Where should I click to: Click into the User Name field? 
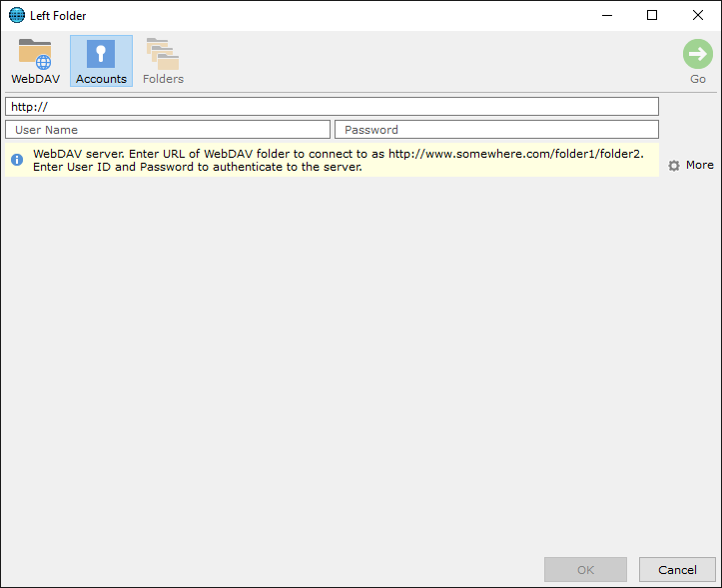coord(167,130)
